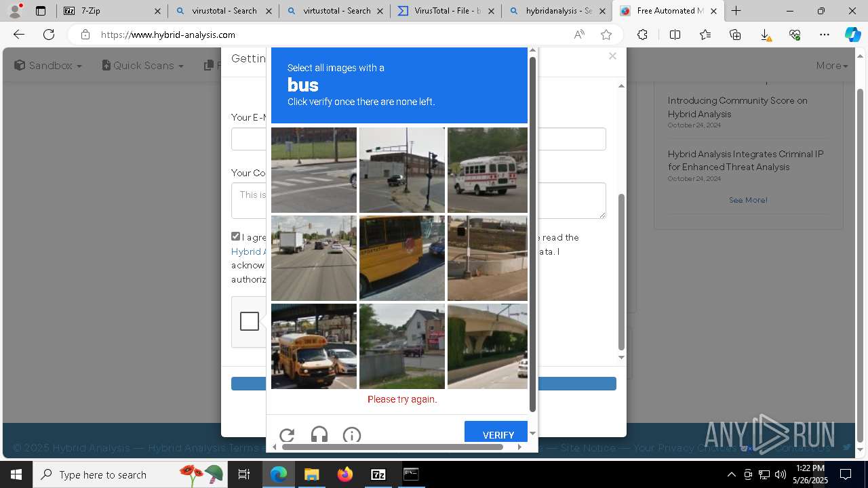This screenshot has width=868, height=488.
Task: Open the Browser essentials icon
Action: 795,35
